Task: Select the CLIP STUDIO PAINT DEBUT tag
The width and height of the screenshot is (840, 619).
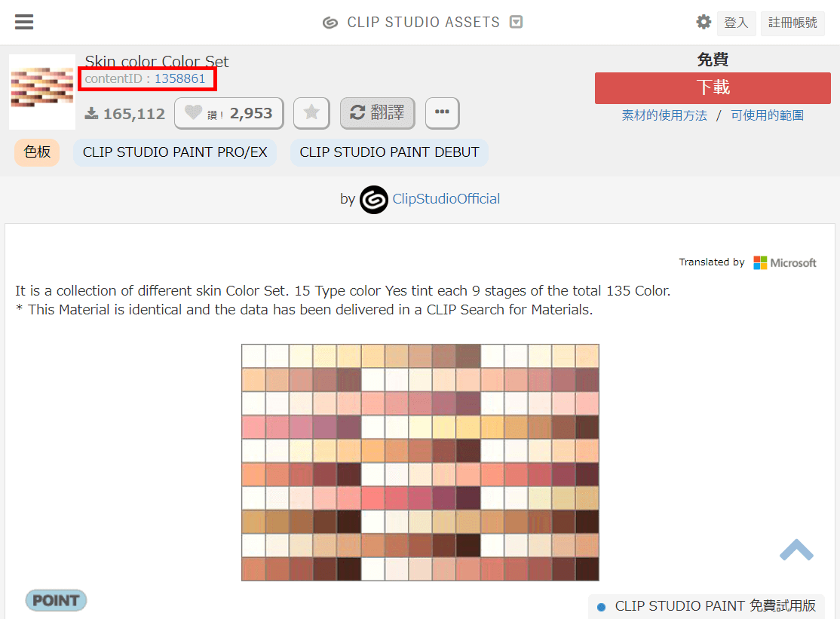Action: (389, 152)
